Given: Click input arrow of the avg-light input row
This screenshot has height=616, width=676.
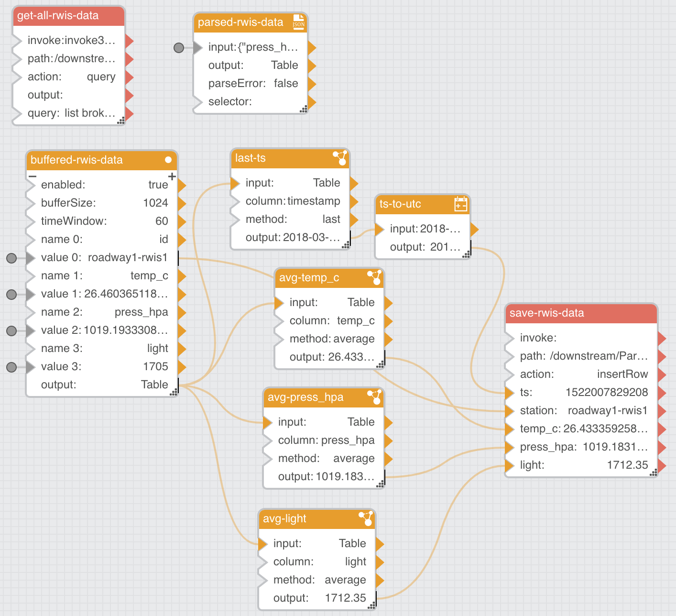Looking at the screenshot, I should (x=263, y=544).
